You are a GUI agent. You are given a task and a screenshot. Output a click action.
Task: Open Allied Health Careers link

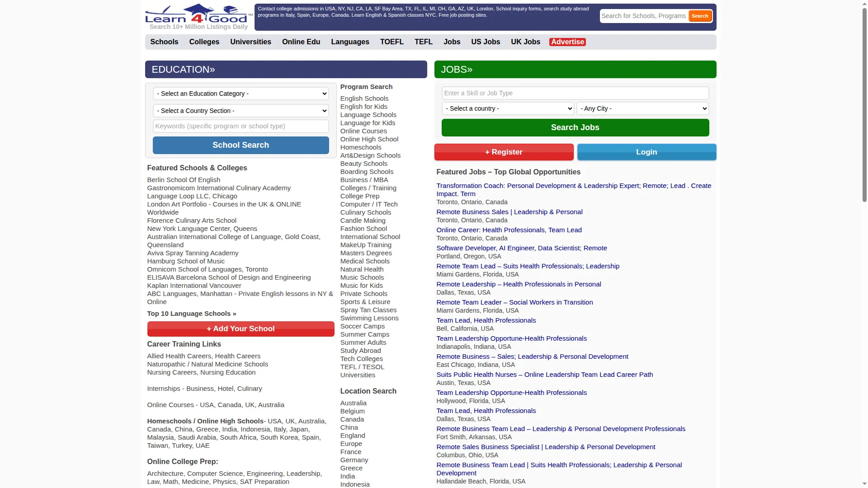(x=203, y=356)
